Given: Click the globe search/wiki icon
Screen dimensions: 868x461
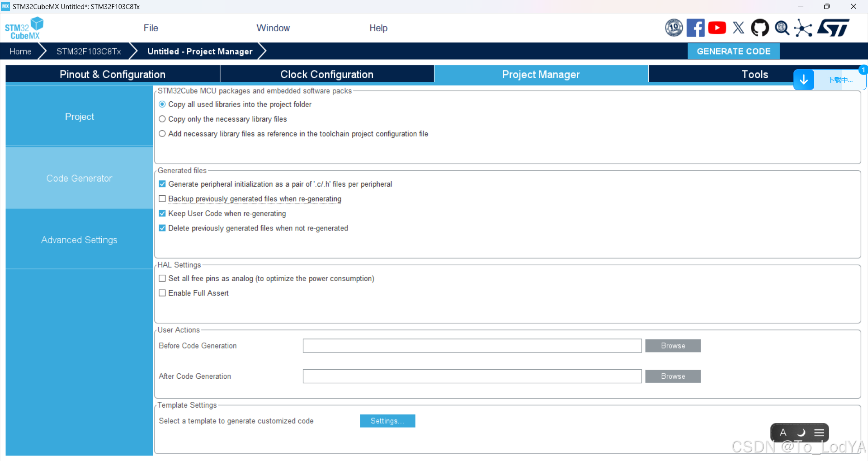Looking at the screenshot, I should pyautogui.click(x=782, y=28).
